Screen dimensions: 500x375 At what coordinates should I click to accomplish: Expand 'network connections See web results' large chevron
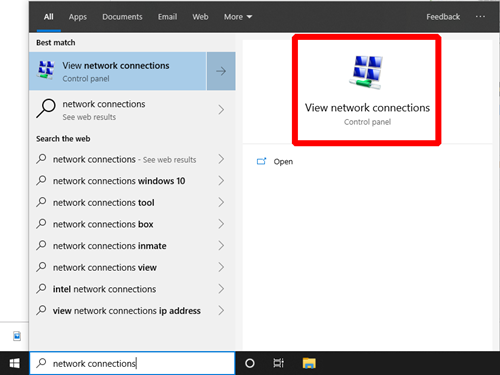pos(221,110)
